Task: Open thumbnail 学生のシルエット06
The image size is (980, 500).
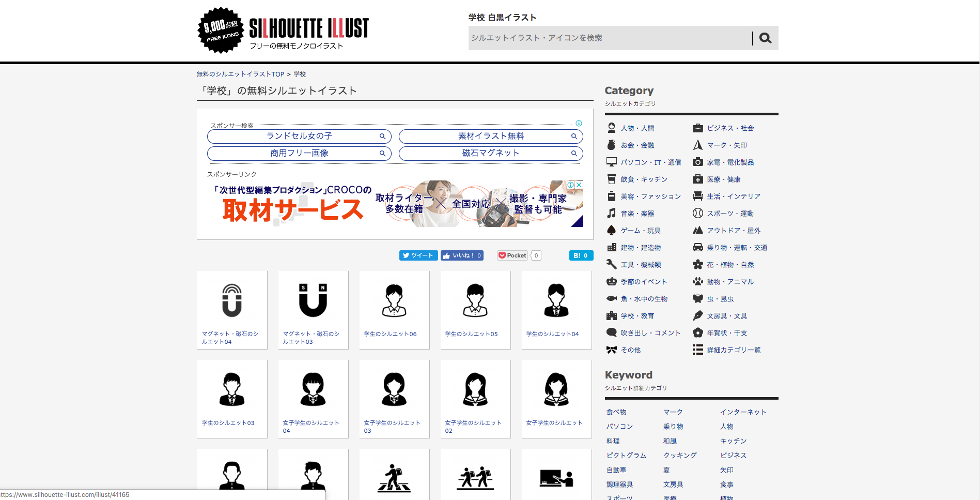Action: point(394,310)
